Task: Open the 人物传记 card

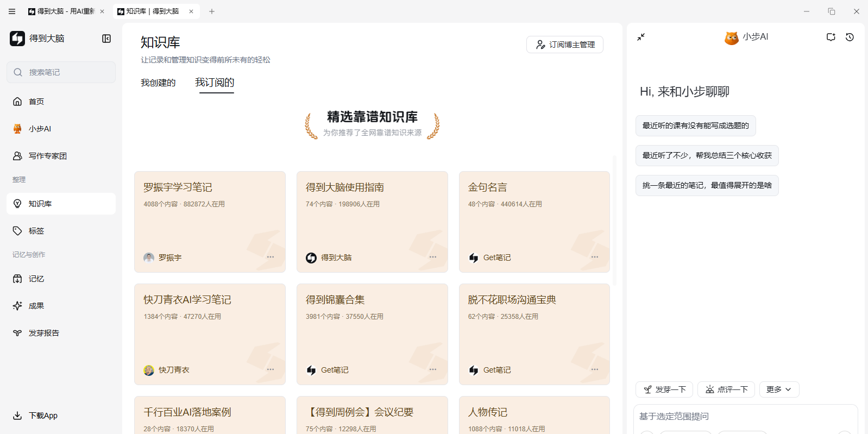Action: tap(534, 415)
